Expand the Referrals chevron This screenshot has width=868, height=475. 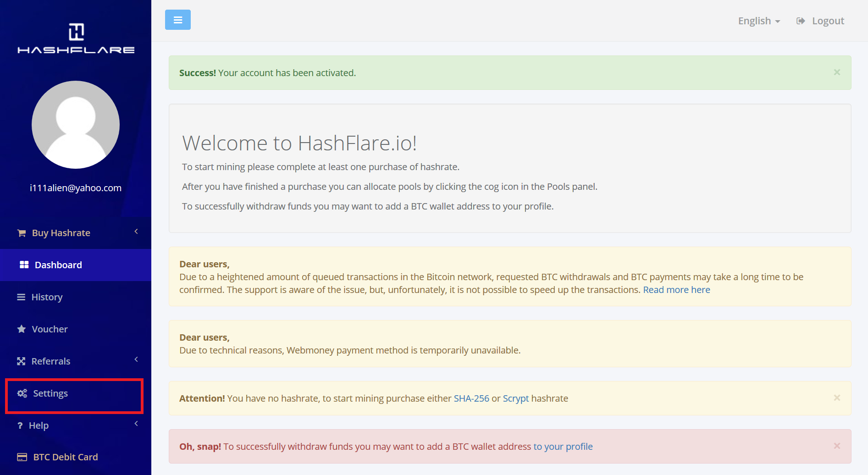click(136, 359)
